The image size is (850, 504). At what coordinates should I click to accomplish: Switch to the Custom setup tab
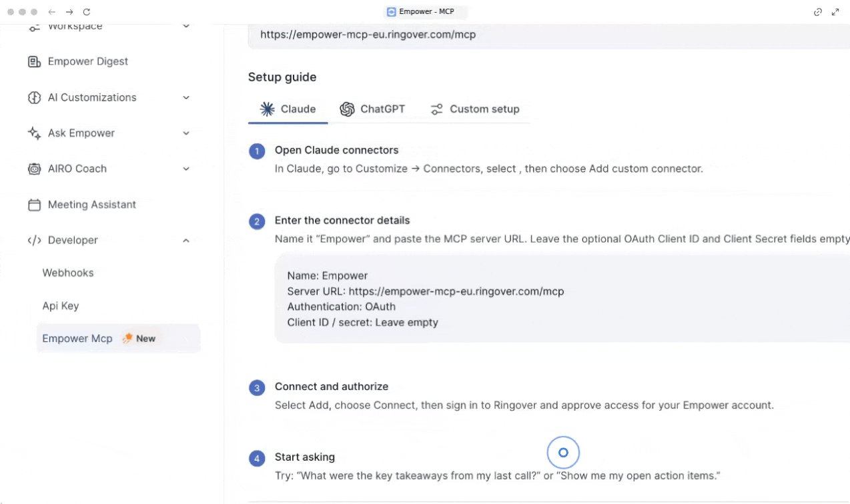[474, 109]
